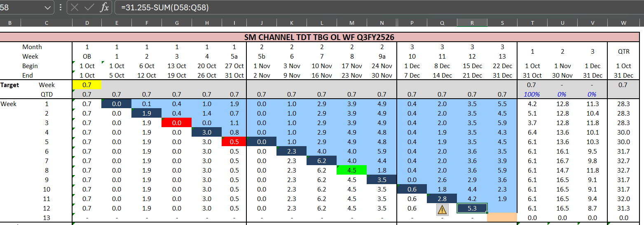Viewport: 644px width, 225px height.
Task: Click the blue 100% cell in column T
Action: pyautogui.click(x=532, y=94)
